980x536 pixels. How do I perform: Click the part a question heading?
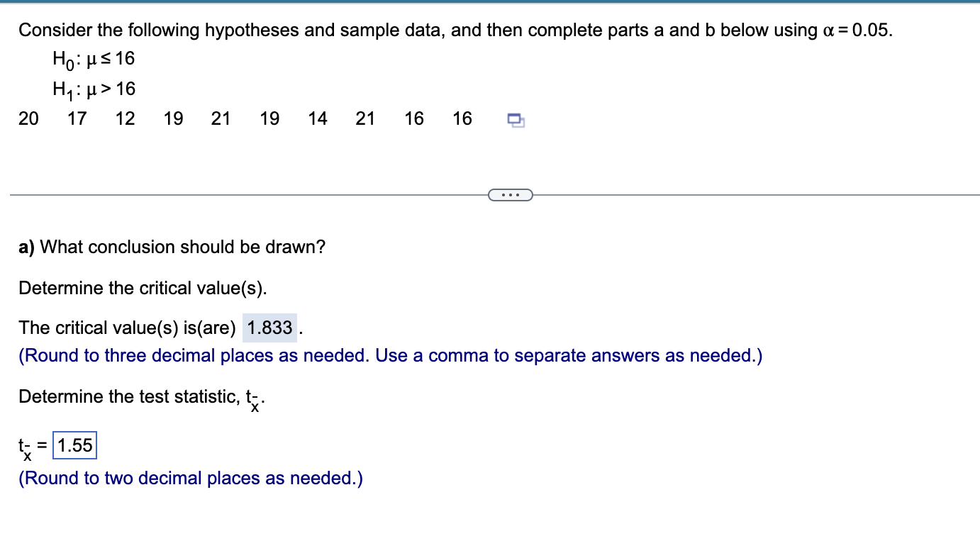pyautogui.click(x=172, y=247)
